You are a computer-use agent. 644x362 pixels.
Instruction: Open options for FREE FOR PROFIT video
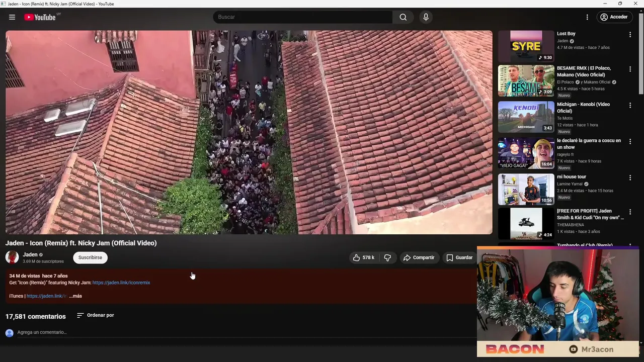[630, 212]
